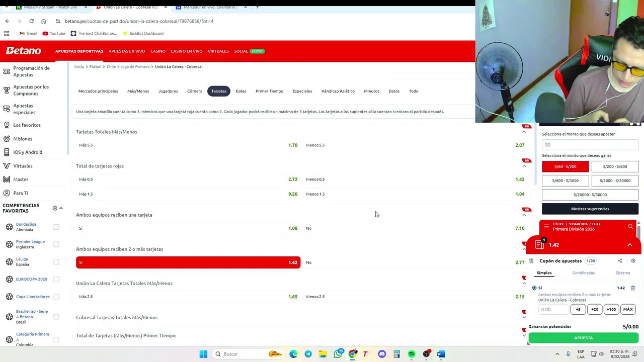Open Casino en Vivo menu item
The width and height of the screenshot is (644, 362).
tap(186, 51)
